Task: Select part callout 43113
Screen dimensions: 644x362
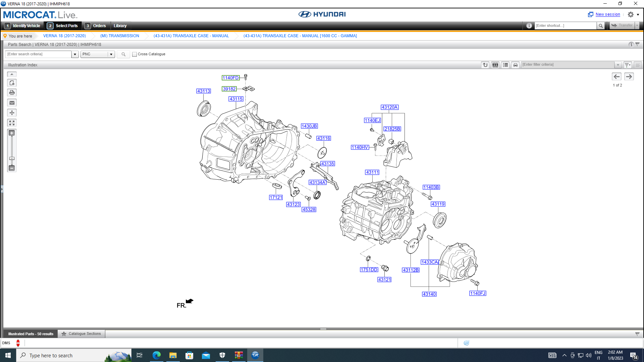Action: (204, 91)
